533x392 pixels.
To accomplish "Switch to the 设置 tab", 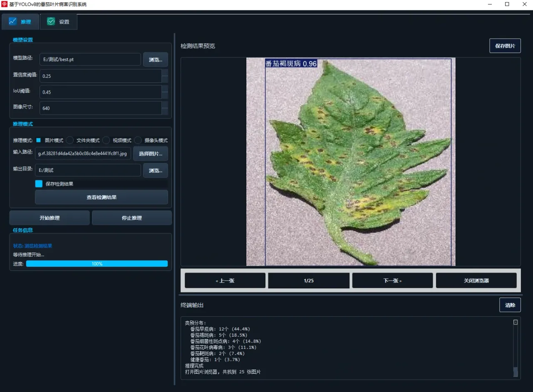I will [x=58, y=22].
